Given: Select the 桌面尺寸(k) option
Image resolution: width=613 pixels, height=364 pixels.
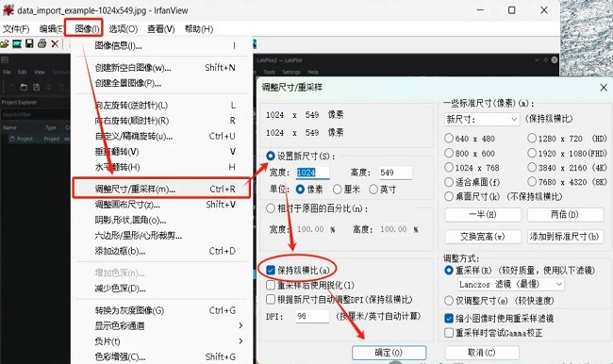Looking at the screenshot, I should click(x=449, y=196).
